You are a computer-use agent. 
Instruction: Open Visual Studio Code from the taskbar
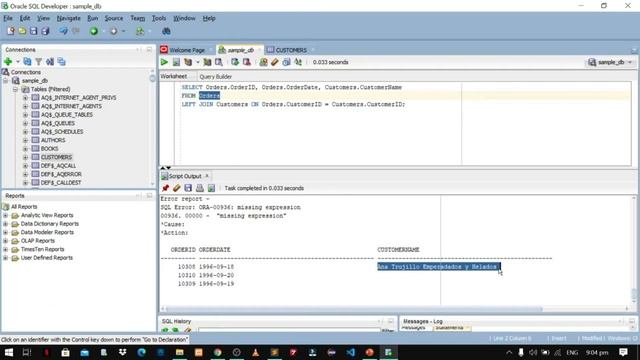tap(350, 352)
